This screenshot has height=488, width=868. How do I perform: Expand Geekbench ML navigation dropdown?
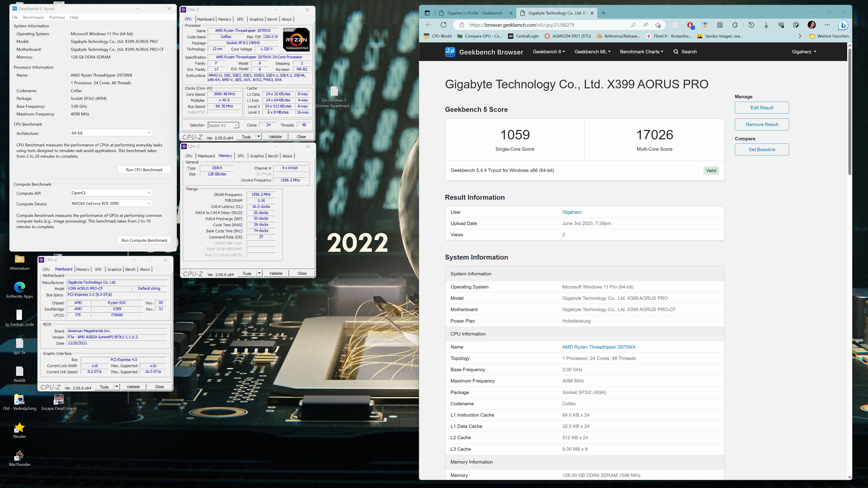[592, 52]
